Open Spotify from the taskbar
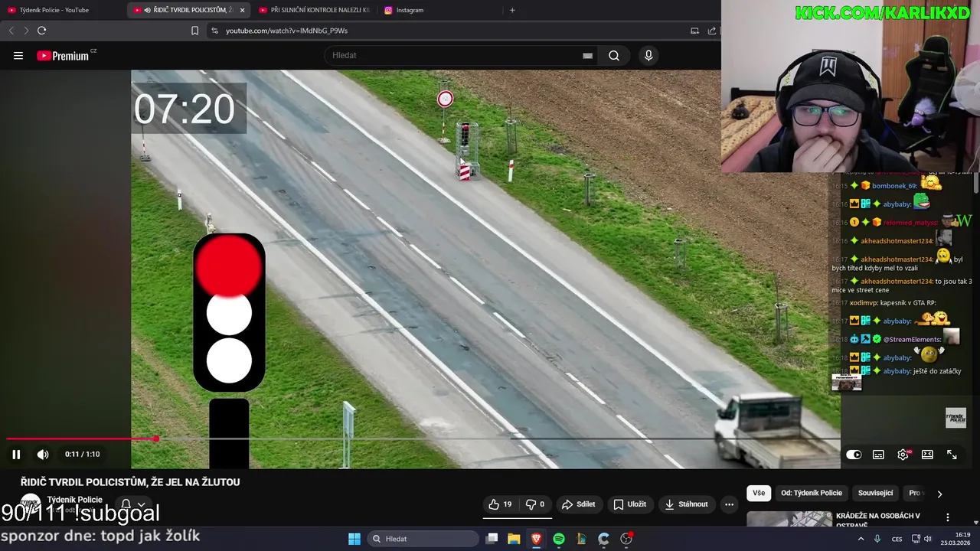 pyautogui.click(x=559, y=539)
